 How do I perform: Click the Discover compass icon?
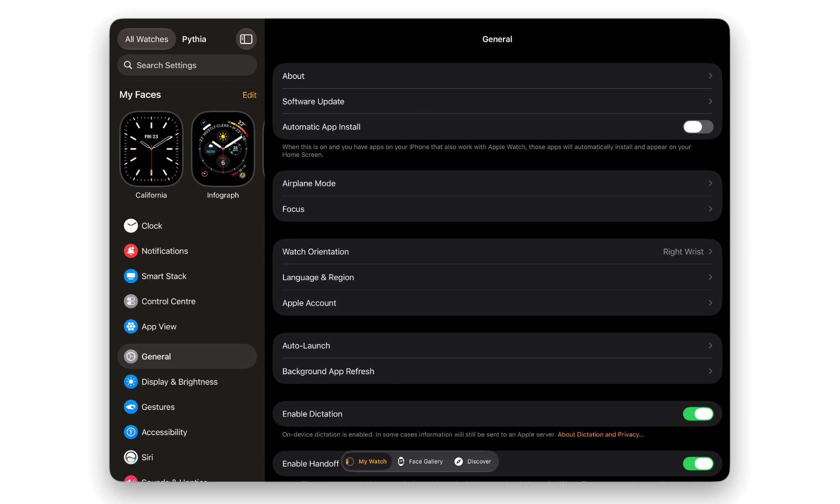pyautogui.click(x=459, y=462)
